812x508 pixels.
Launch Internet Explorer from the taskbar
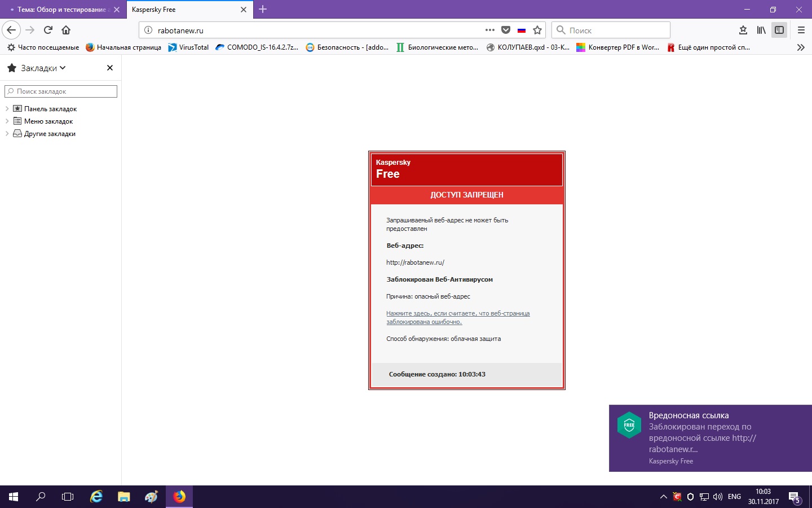point(96,497)
